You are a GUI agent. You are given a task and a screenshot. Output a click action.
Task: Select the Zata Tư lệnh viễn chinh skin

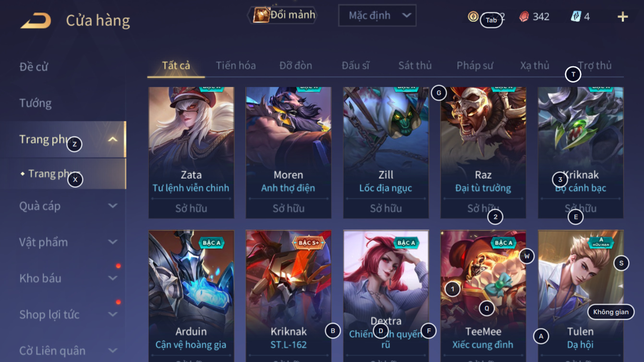point(191,153)
